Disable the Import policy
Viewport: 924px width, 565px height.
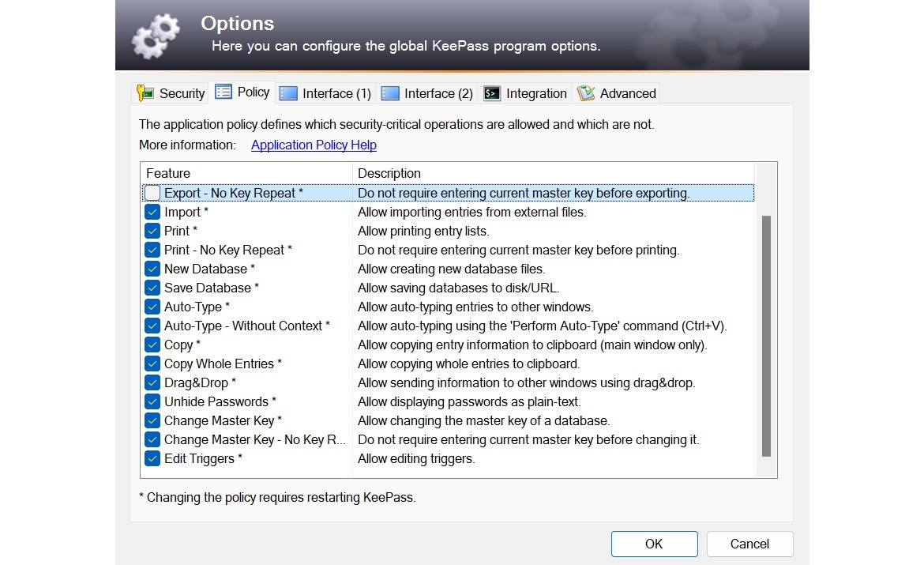coord(152,212)
